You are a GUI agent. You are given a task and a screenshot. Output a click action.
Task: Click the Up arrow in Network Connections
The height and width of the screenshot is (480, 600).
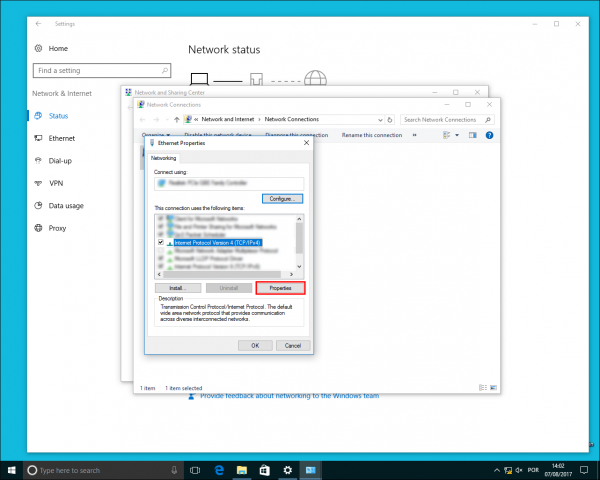[x=176, y=120]
